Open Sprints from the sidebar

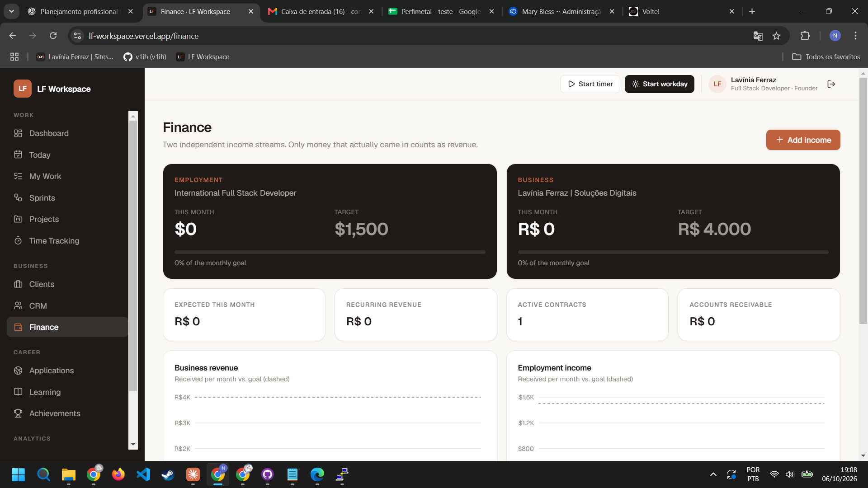pos(67,198)
